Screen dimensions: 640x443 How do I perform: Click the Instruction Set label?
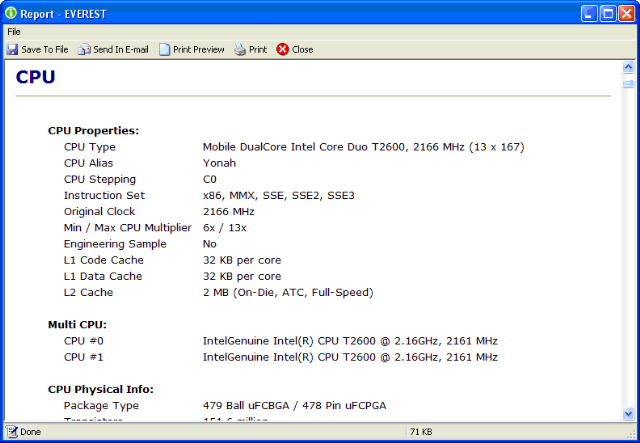click(104, 195)
